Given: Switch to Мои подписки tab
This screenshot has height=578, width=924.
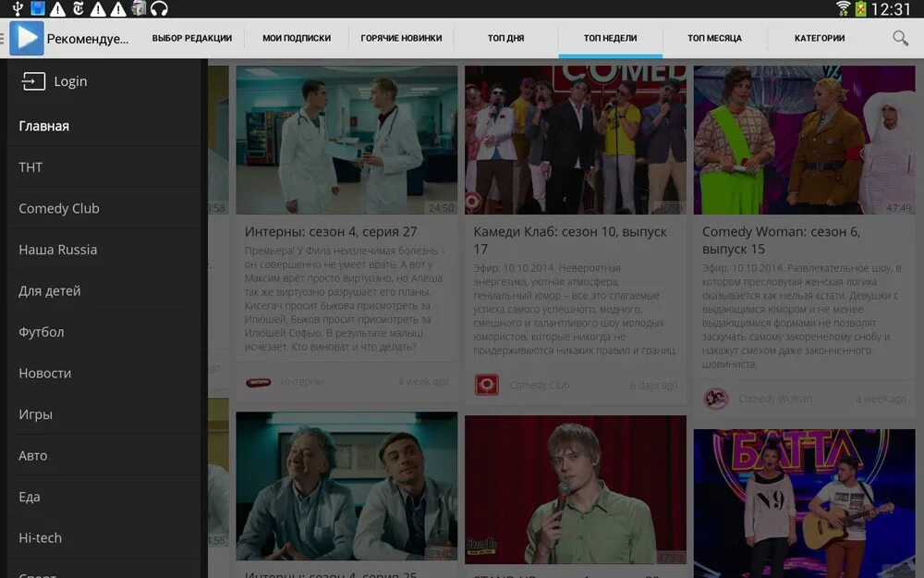Looking at the screenshot, I should [x=297, y=38].
